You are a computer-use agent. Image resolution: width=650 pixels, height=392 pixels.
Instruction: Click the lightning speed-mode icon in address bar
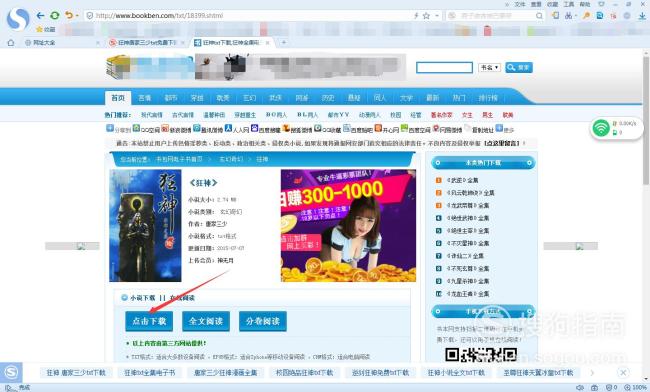point(416,16)
